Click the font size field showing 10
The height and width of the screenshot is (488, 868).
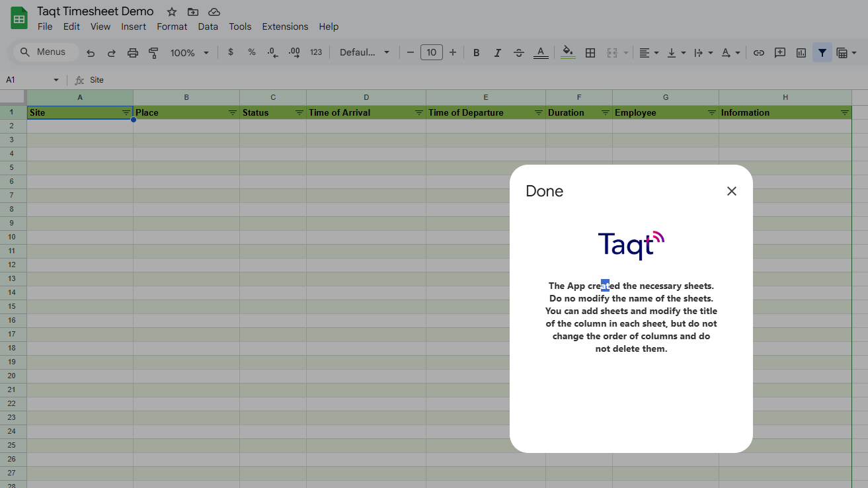point(432,52)
